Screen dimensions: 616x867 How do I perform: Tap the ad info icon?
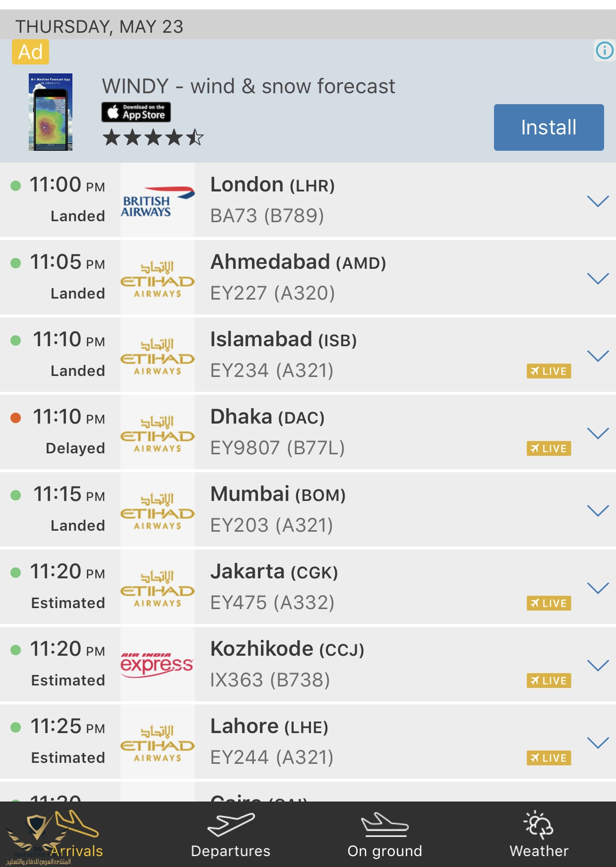(x=604, y=51)
